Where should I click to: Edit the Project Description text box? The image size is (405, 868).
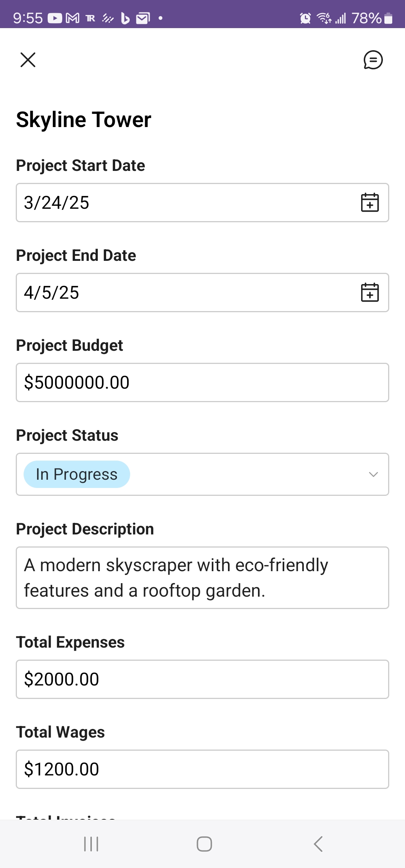(202, 578)
